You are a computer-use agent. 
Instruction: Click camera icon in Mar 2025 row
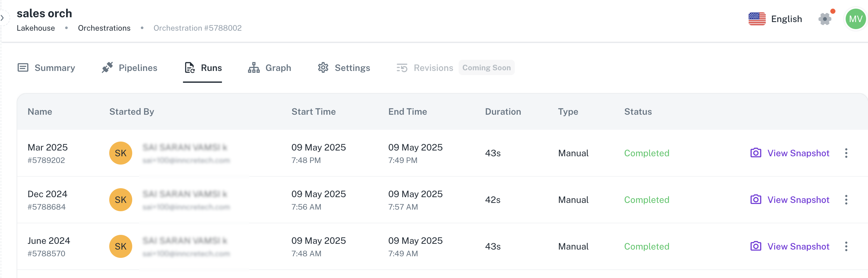756,153
